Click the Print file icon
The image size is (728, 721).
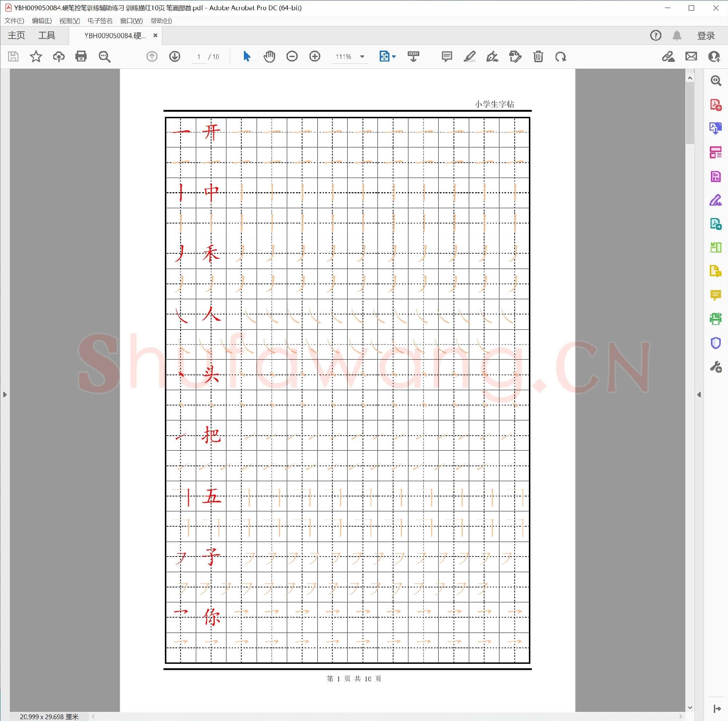pos(81,56)
